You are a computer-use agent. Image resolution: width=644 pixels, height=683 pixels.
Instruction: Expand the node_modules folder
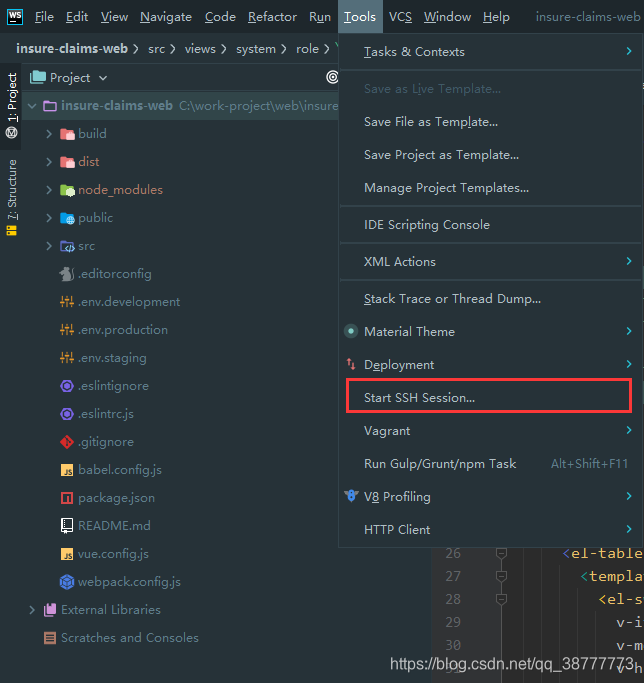point(49,190)
